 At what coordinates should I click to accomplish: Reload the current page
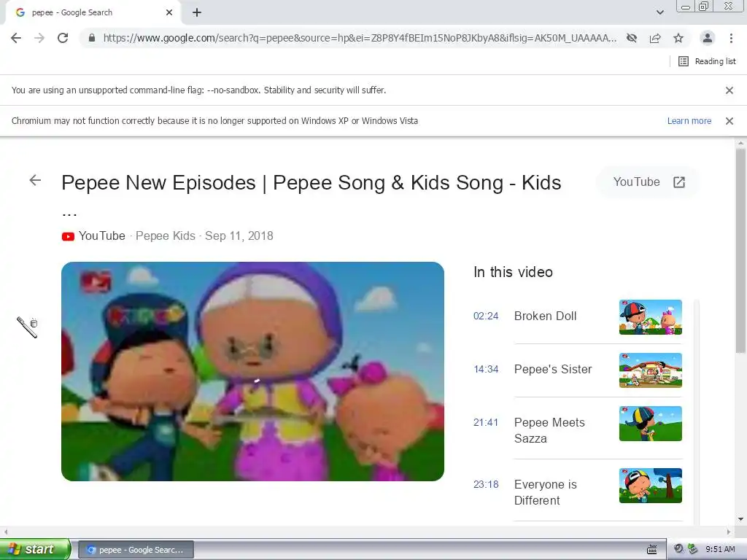pos(63,38)
